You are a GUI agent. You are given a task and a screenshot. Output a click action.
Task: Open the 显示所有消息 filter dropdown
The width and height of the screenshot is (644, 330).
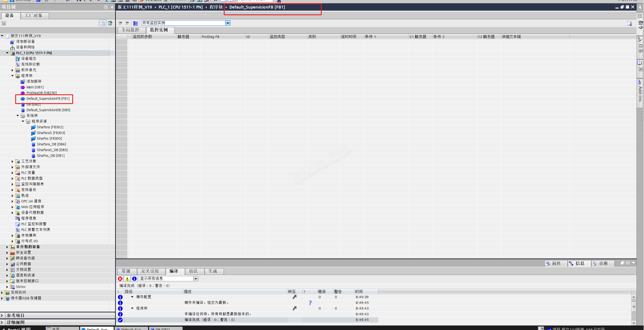195,279
